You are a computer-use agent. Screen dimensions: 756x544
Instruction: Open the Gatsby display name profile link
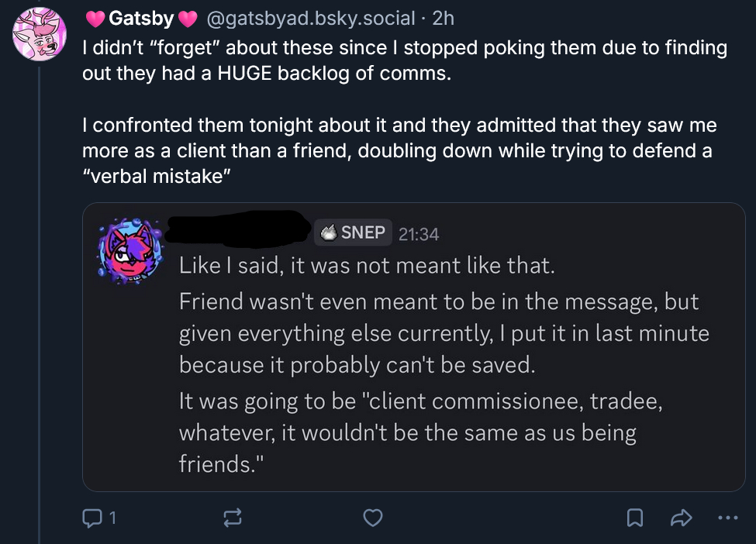pos(140,18)
